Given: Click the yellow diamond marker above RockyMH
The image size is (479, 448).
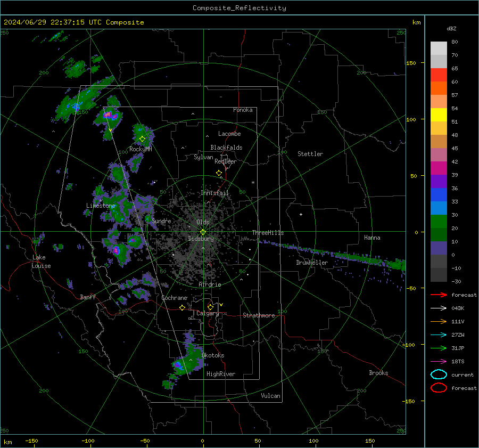Looking at the screenshot, I should [142, 139].
